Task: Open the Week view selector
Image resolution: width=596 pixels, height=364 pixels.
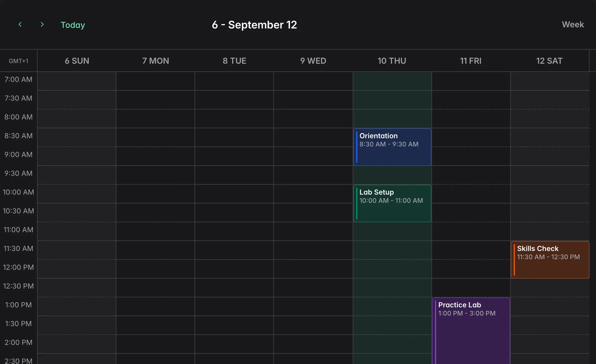Action: (573, 25)
